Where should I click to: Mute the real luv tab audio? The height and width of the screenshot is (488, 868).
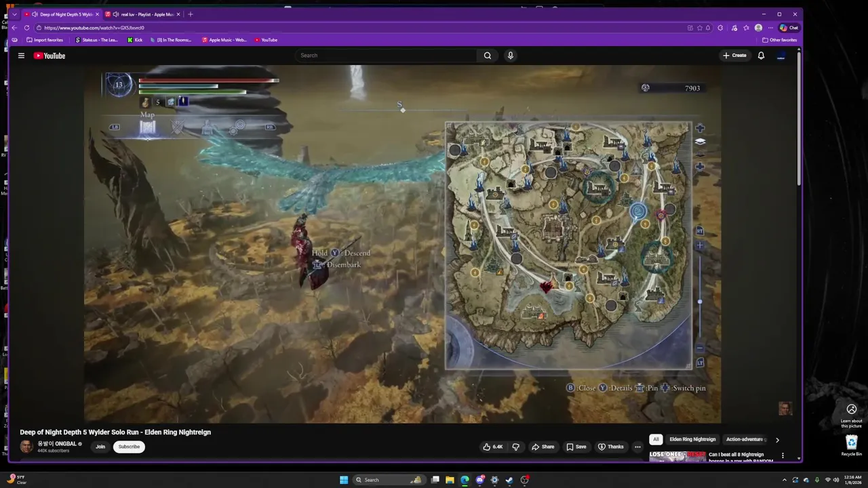coord(116,14)
